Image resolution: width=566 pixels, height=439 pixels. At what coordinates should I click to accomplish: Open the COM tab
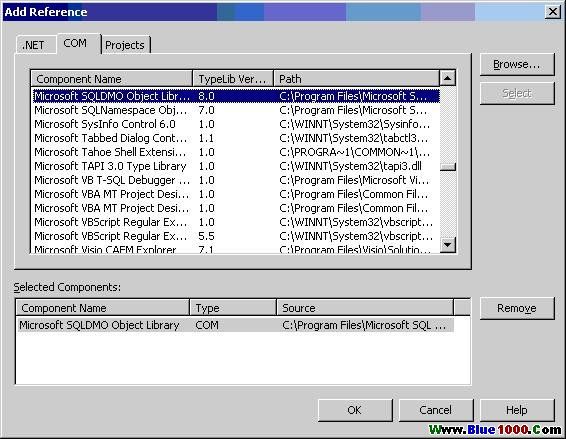click(79, 43)
